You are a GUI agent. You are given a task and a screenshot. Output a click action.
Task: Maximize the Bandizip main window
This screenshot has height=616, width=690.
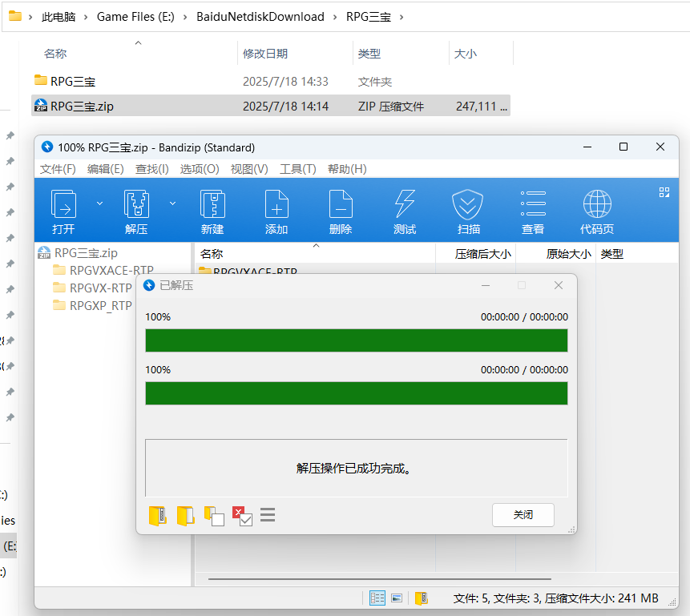coord(623,147)
